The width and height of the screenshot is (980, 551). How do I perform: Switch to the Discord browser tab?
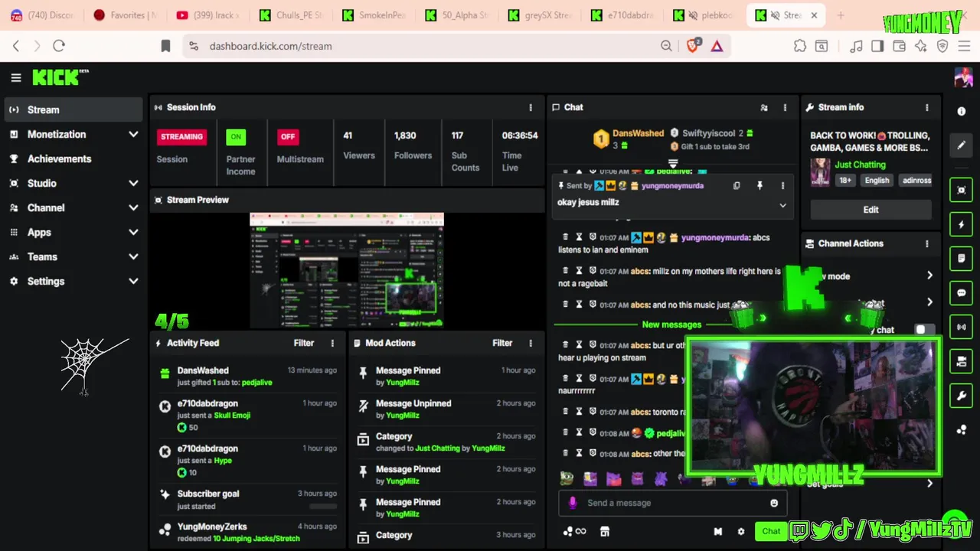(x=41, y=15)
